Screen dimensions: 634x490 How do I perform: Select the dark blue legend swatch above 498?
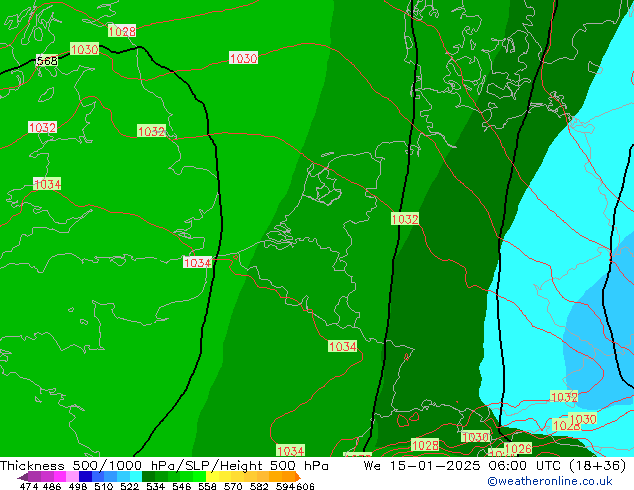[x=85, y=477]
